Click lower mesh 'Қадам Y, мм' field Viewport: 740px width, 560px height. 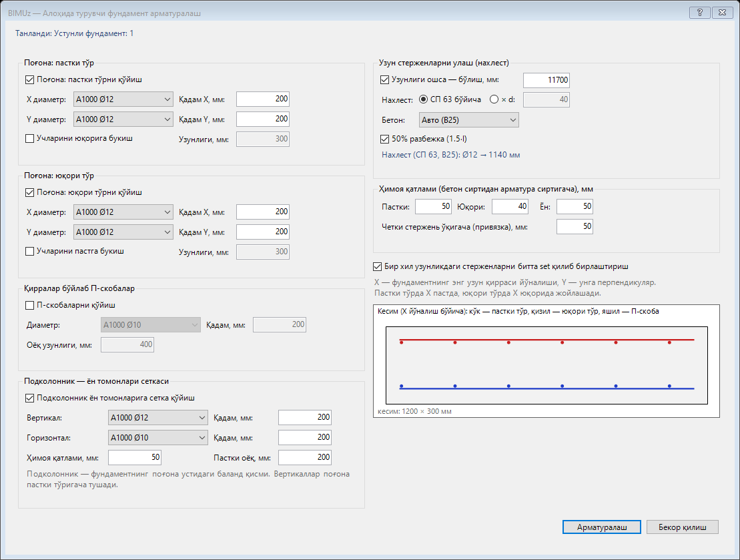[263, 119]
